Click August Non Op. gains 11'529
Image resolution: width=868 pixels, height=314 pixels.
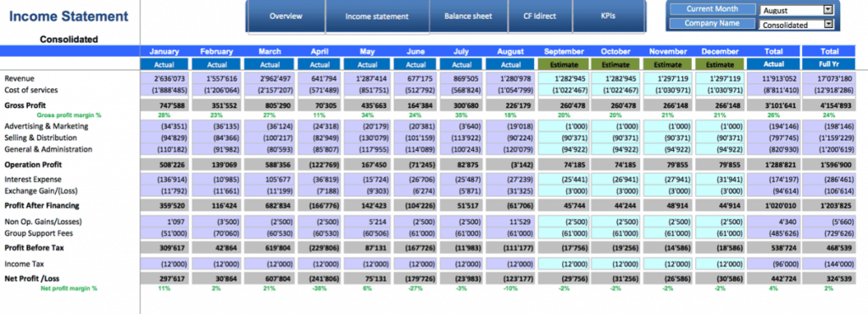(510, 222)
